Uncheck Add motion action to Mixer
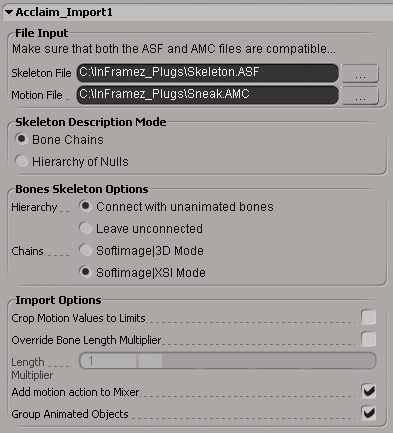Viewport: 393px width, 433px height. pos(368,391)
